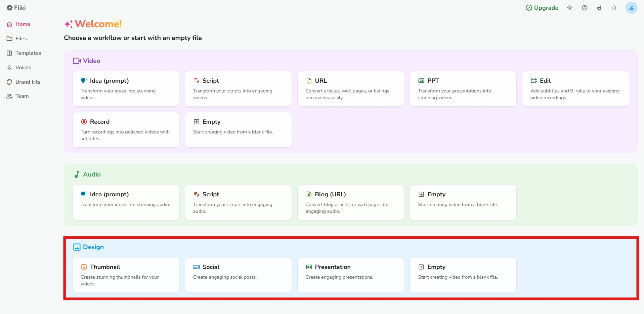Select Audio Idea (prompt) card

pos(126,202)
